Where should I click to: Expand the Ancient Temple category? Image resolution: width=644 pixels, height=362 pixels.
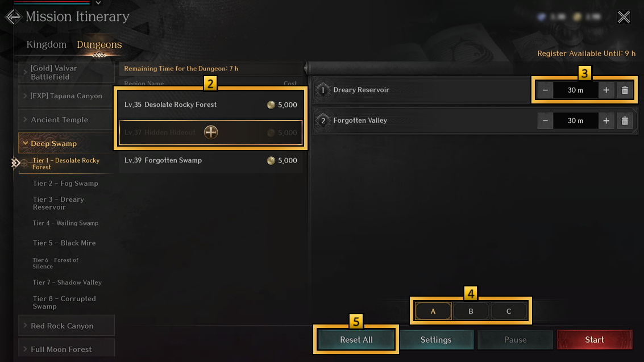click(x=67, y=120)
